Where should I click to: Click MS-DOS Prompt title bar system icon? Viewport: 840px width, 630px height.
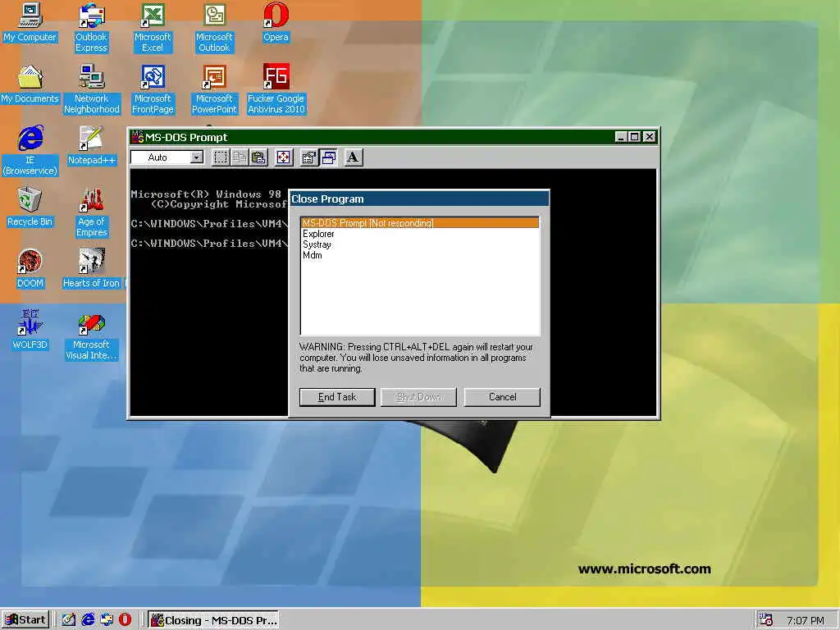tap(138, 137)
